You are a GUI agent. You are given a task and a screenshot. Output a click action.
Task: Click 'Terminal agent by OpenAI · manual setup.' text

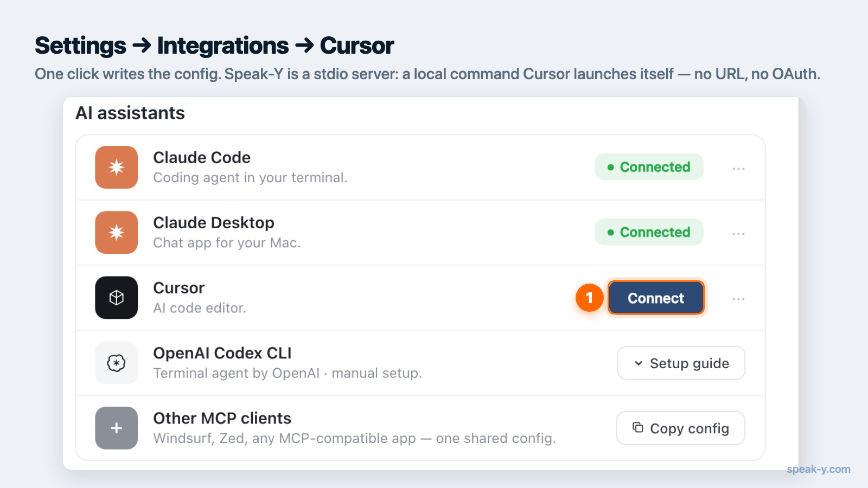point(288,373)
